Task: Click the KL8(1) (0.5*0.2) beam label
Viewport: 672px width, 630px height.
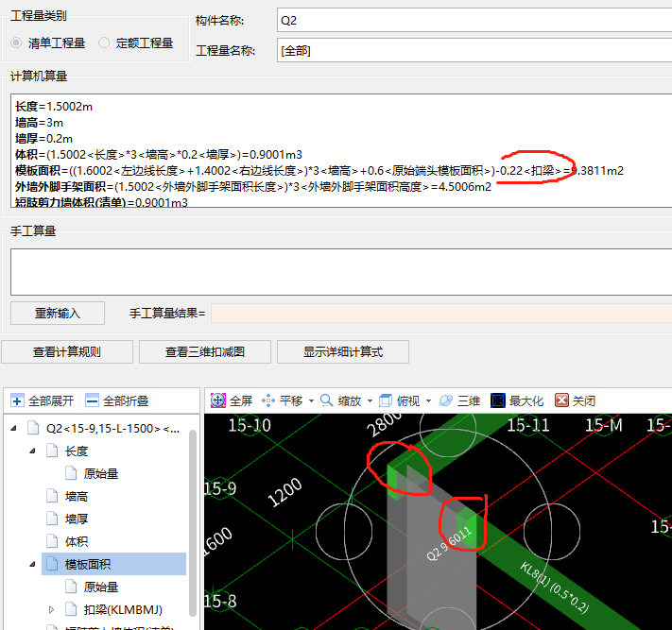Action: pos(555,587)
